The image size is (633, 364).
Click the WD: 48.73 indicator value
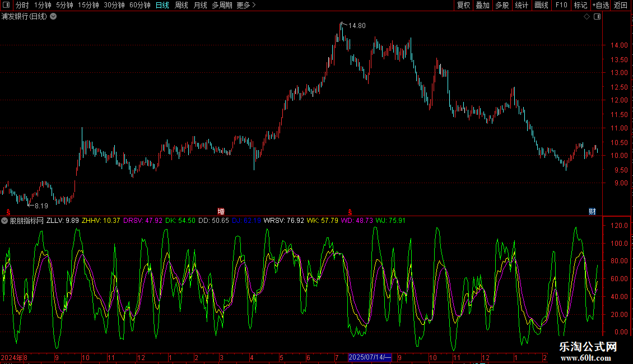click(357, 221)
